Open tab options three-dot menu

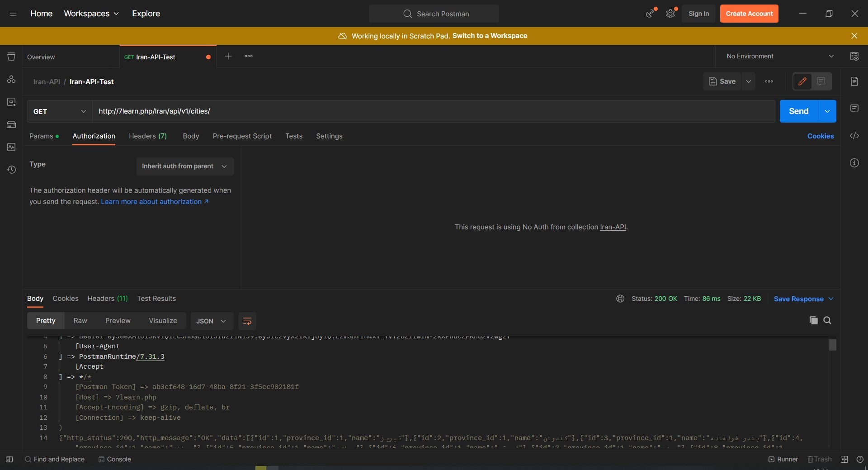click(249, 56)
